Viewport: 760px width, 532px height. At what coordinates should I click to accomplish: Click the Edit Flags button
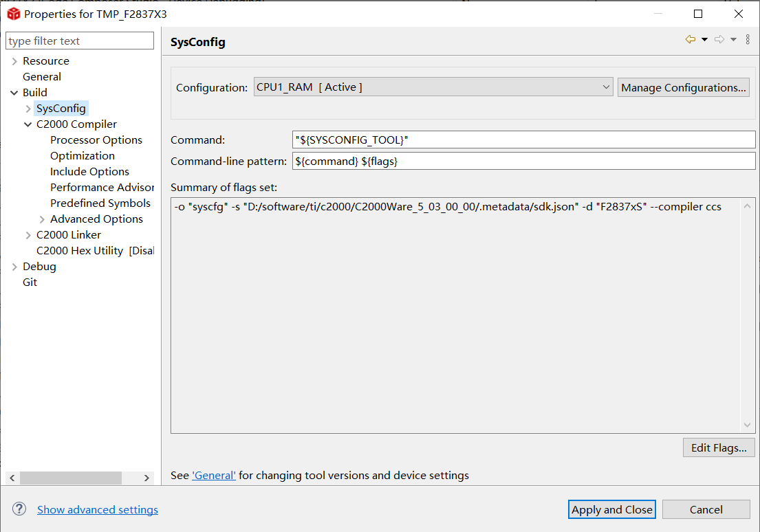click(x=718, y=448)
